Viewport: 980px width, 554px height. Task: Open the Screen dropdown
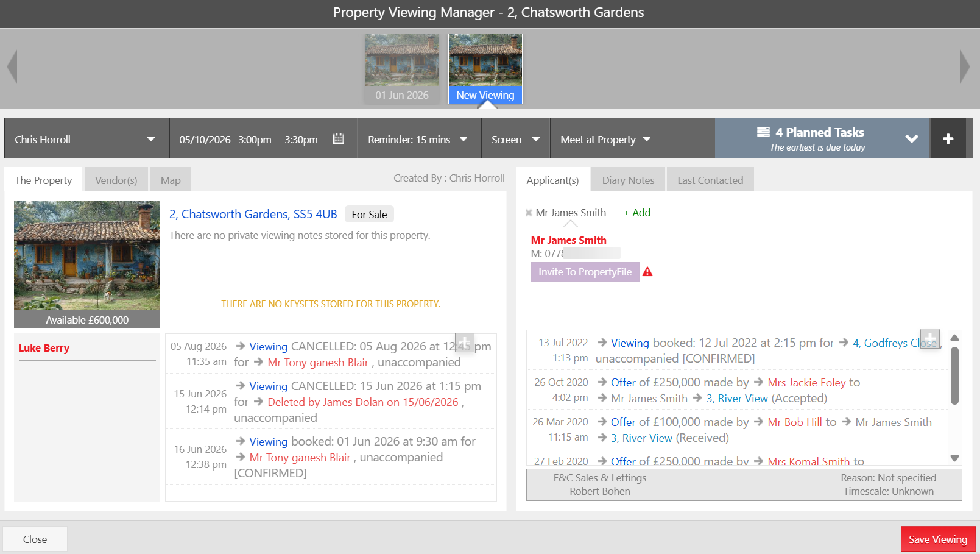point(516,139)
